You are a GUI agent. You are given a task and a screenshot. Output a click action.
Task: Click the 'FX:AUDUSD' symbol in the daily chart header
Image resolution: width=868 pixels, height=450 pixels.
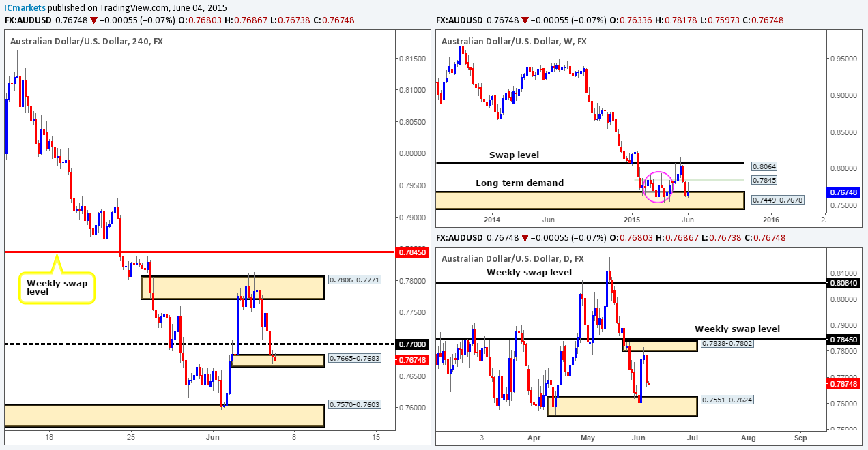459,237
